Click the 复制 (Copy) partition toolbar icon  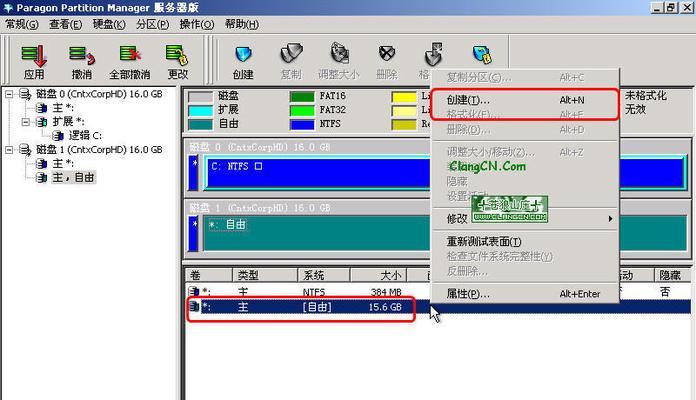click(291, 54)
